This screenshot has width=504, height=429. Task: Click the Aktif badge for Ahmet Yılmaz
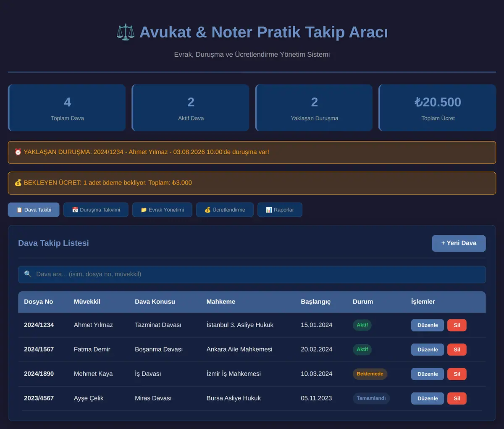pyautogui.click(x=362, y=325)
